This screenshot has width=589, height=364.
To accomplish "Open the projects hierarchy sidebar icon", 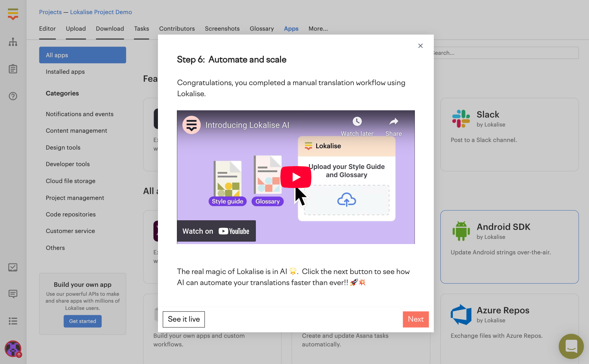I will [x=13, y=42].
